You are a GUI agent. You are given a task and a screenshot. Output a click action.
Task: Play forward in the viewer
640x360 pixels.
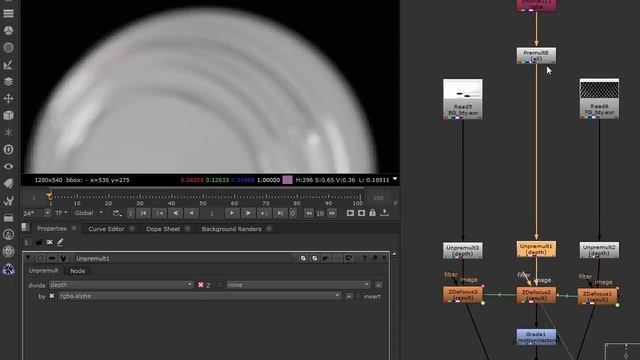[x=248, y=213]
